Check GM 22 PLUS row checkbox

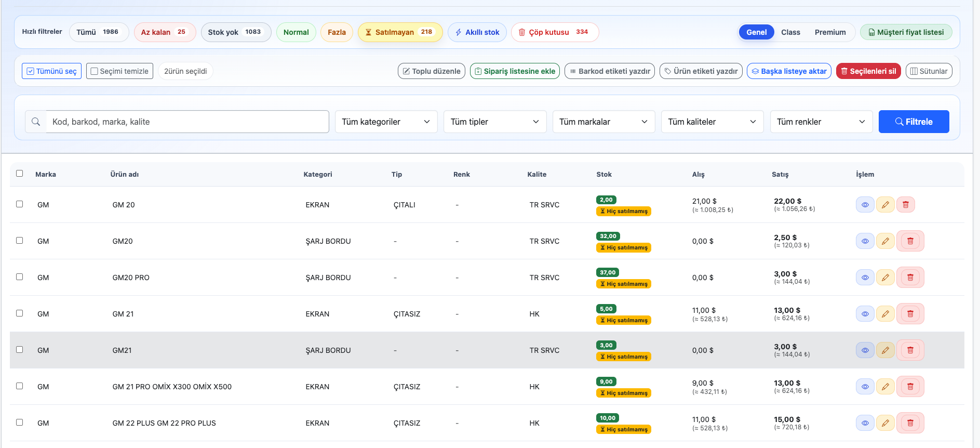pos(19,423)
